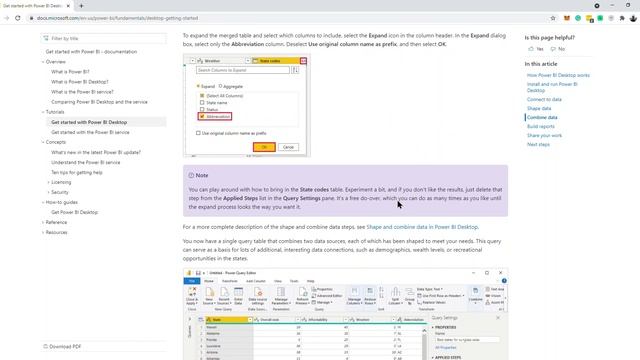Screen dimensions: 640x360
Task: Jump to Install and run Power BI Desktop
Action: point(552,87)
